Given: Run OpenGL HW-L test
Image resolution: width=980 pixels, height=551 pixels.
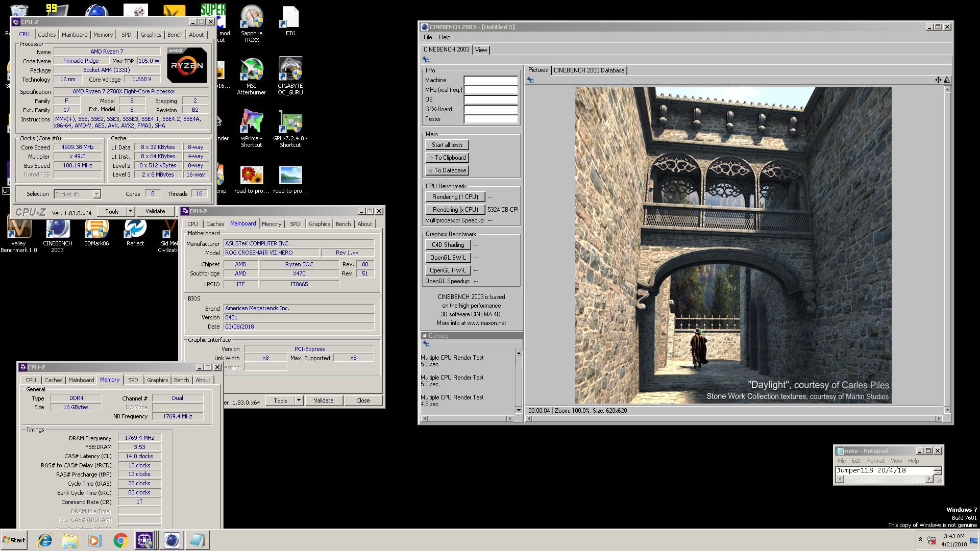Looking at the screenshot, I should [448, 270].
